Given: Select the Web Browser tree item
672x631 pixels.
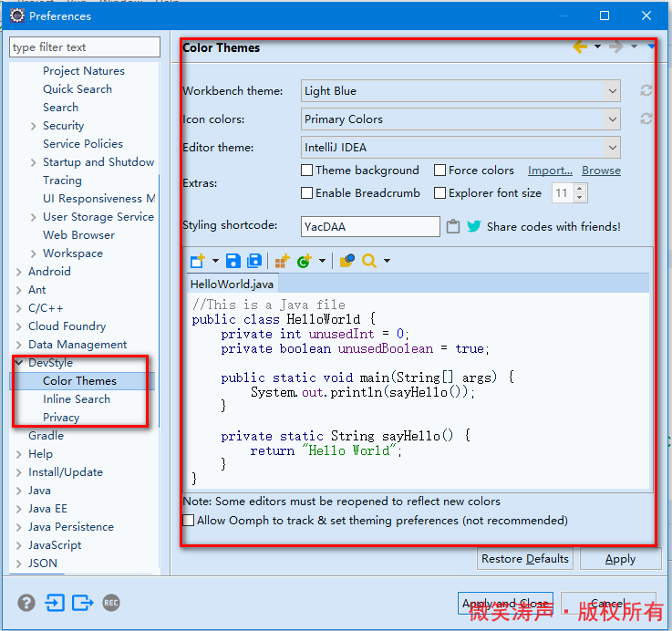Looking at the screenshot, I should tap(78, 235).
